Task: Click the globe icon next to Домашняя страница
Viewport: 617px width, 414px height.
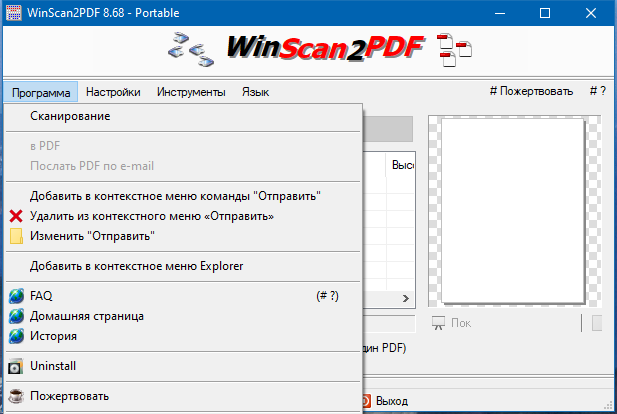Action: pos(16,316)
